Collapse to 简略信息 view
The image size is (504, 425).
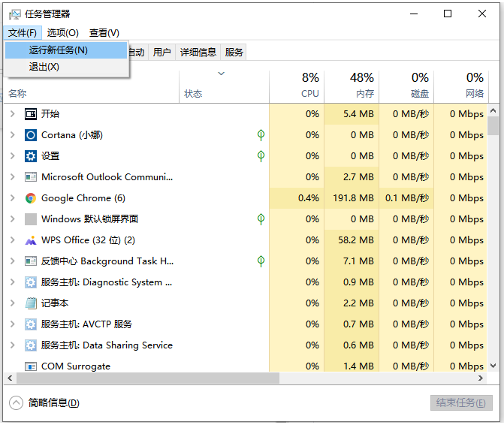tap(44, 402)
